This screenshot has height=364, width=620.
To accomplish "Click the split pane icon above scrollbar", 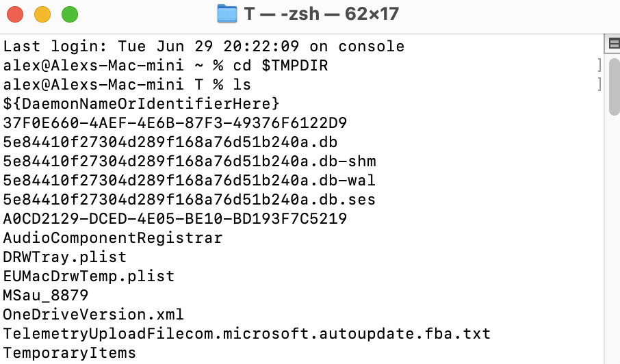I will [613, 45].
